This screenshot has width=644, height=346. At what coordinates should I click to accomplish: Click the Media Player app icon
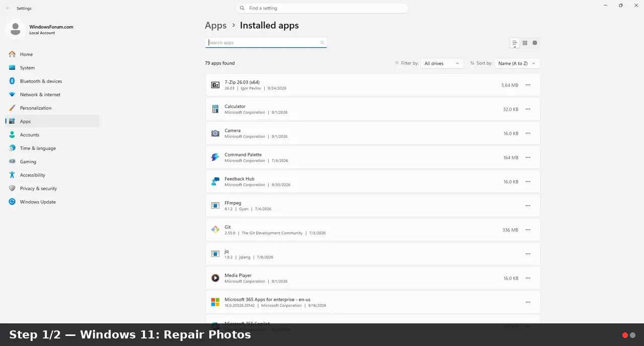pyautogui.click(x=215, y=278)
